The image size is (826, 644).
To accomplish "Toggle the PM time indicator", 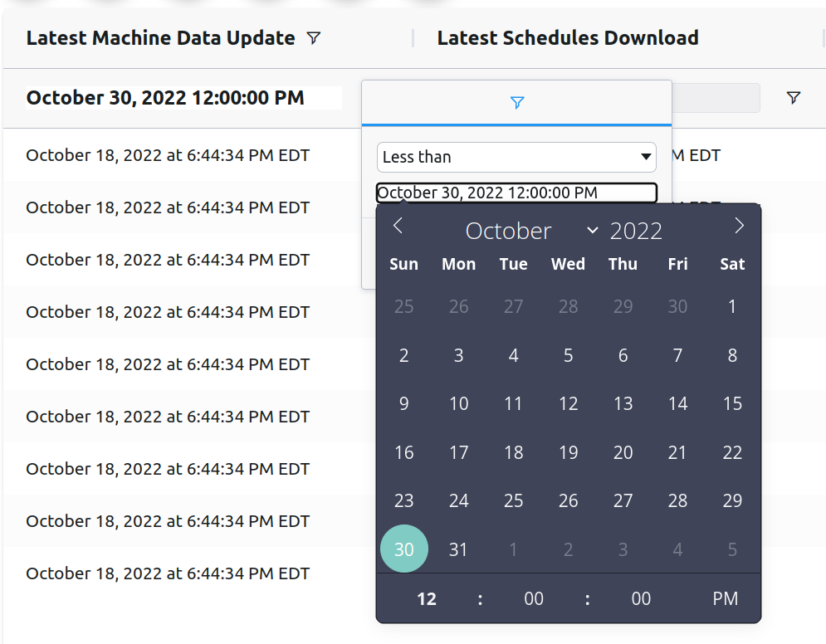I will [x=725, y=598].
